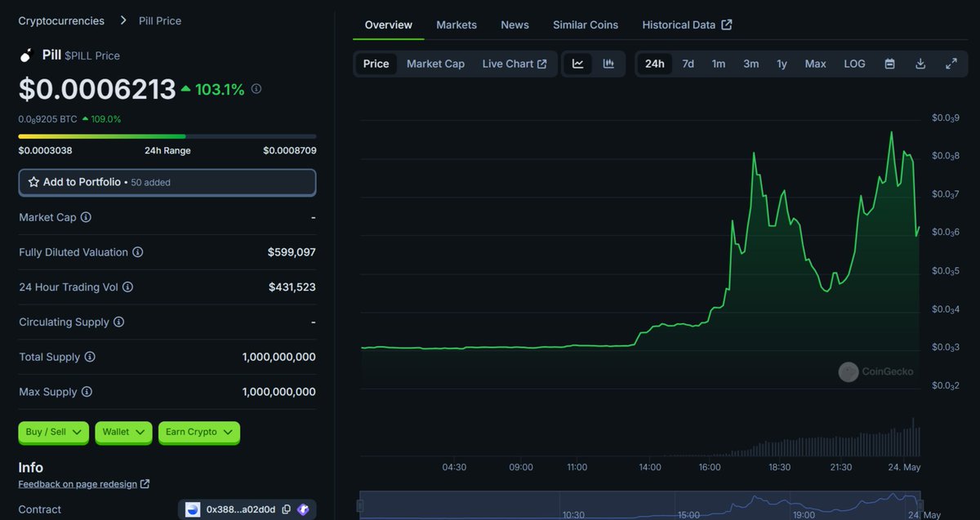
Task: Select the 24h time range
Action: (x=654, y=64)
